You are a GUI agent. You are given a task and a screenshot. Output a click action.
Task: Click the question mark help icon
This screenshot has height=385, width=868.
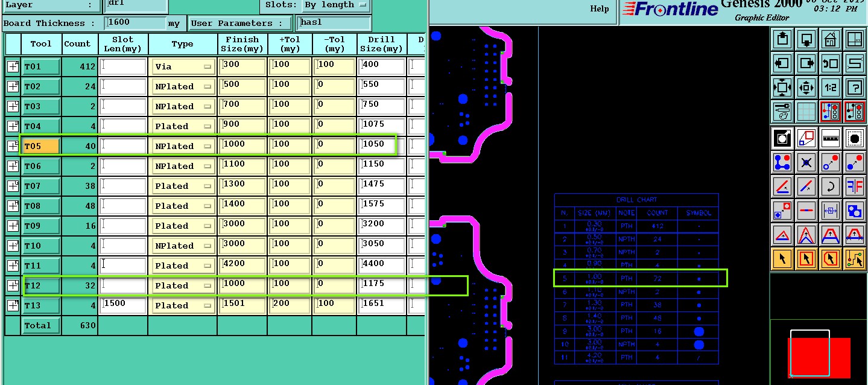855,87
